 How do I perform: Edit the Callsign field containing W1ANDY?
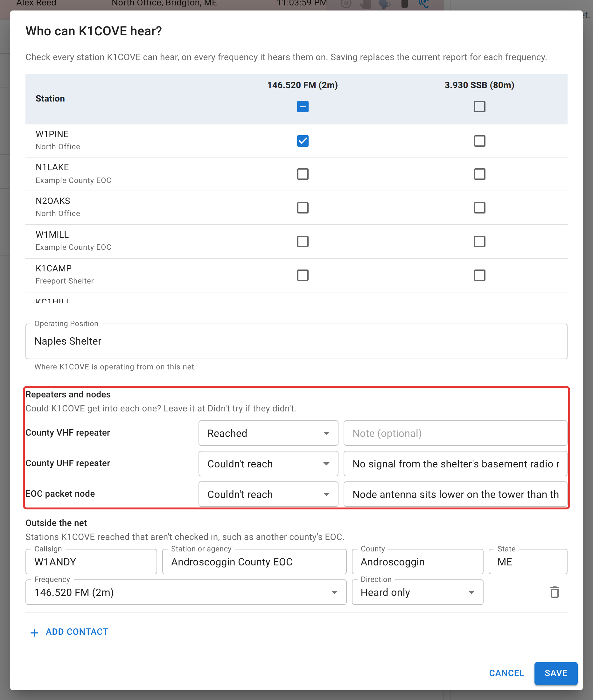91,562
